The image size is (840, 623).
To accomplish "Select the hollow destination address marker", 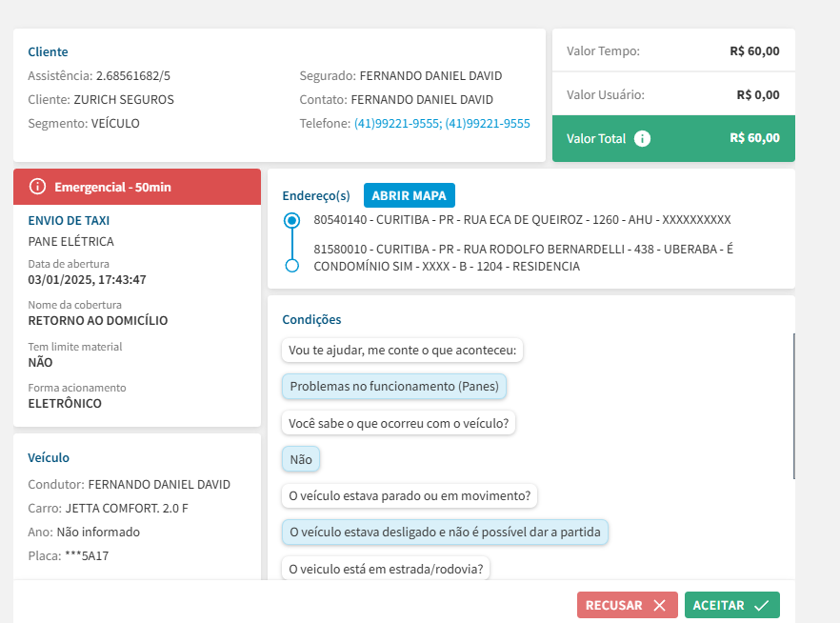I will pos(292,266).
